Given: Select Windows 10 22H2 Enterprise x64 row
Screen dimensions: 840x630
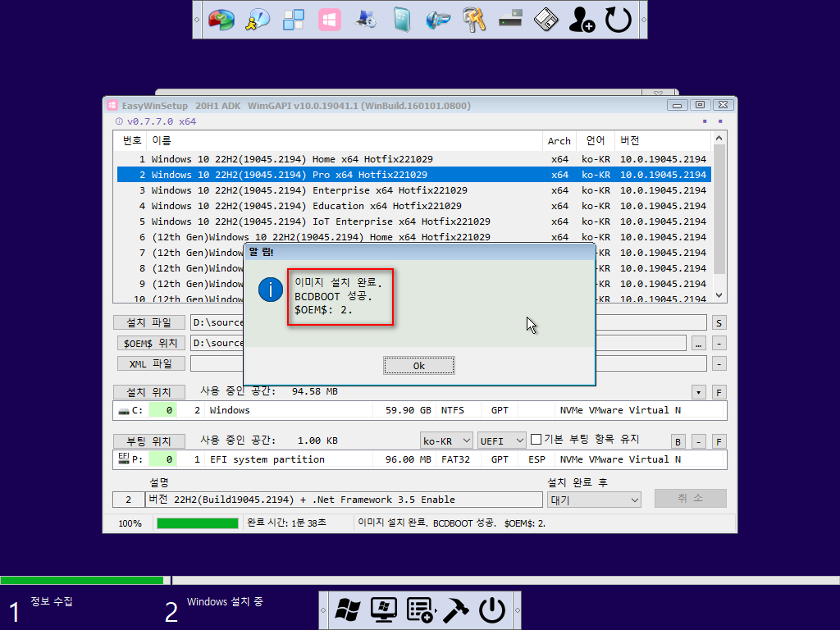Looking at the screenshot, I should click(x=413, y=190).
